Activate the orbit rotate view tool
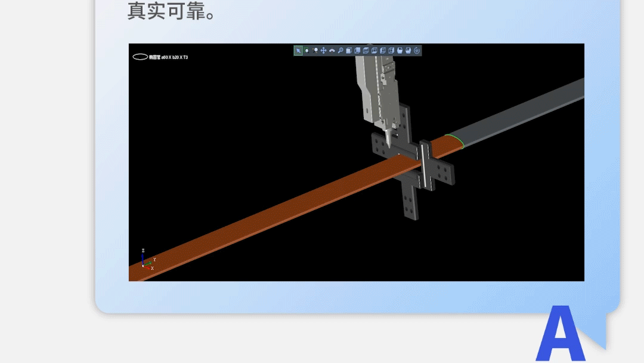The height and width of the screenshot is (363, 644). [x=332, y=51]
